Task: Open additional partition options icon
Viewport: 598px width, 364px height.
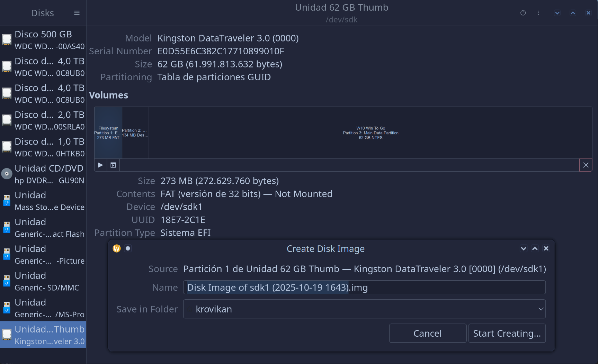Action: pos(113,165)
